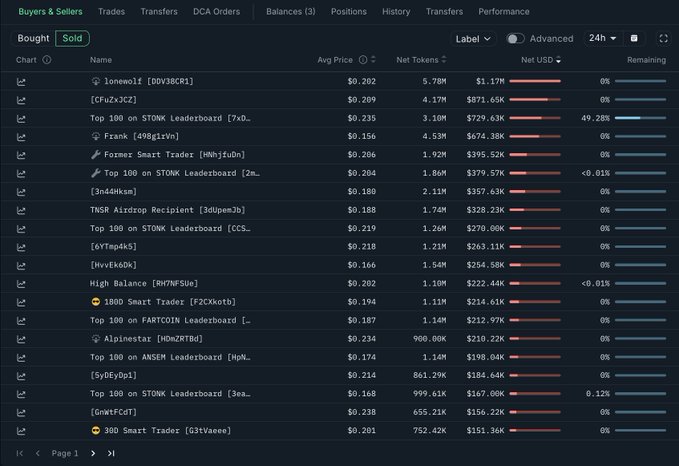Click the $1.17M Net USD value
This screenshot has width=679, height=466.
(490, 81)
